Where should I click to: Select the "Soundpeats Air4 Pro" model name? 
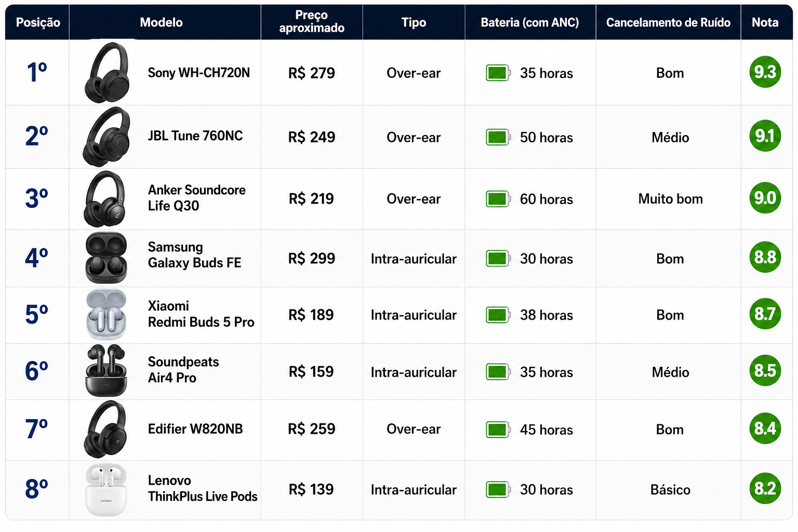tap(183, 369)
